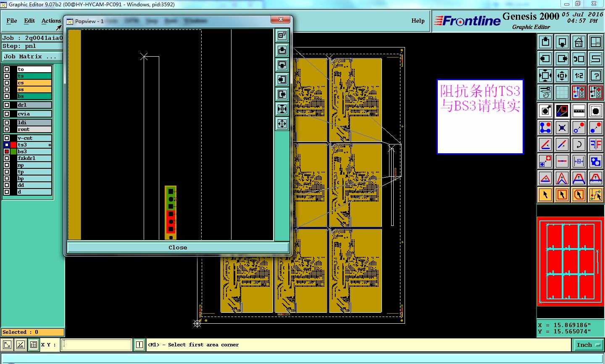Click the Close button in Popview
The width and height of the screenshot is (605, 364).
pyautogui.click(x=178, y=248)
